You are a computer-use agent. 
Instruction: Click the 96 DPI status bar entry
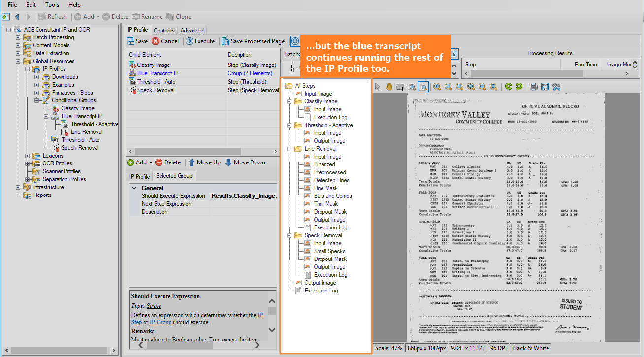(x=499, y=348)
